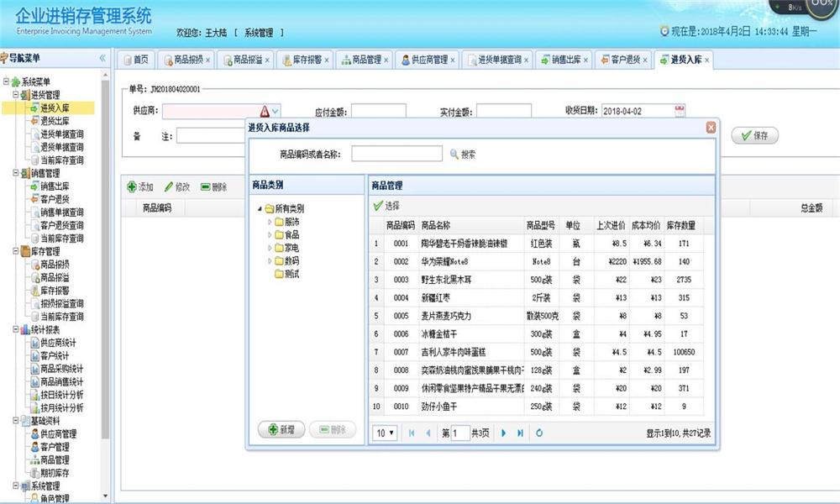Switch to the 首页 tab
Image resolution: width=840 pixels, height=504 pixels.
[x=136, y=60]
